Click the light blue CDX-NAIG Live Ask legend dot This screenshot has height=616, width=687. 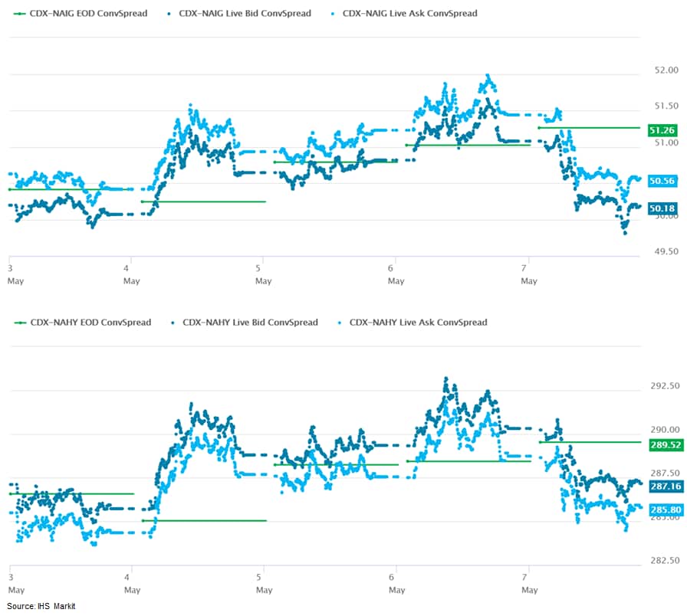(331, 14)
